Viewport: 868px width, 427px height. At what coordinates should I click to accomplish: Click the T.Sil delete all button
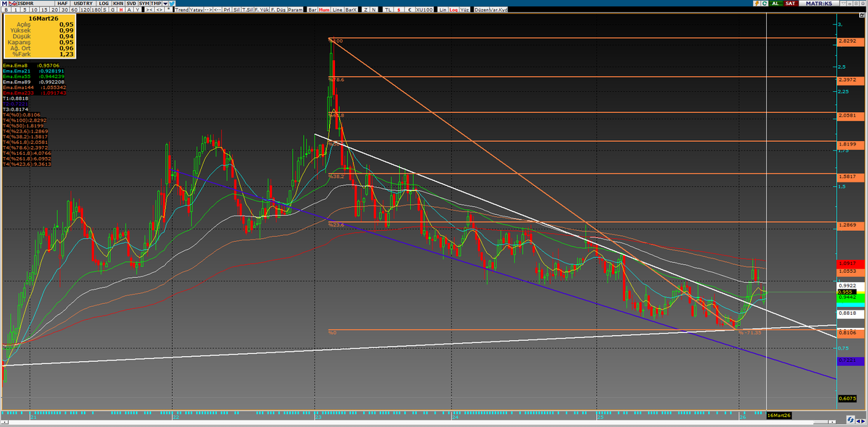(247, 10)
